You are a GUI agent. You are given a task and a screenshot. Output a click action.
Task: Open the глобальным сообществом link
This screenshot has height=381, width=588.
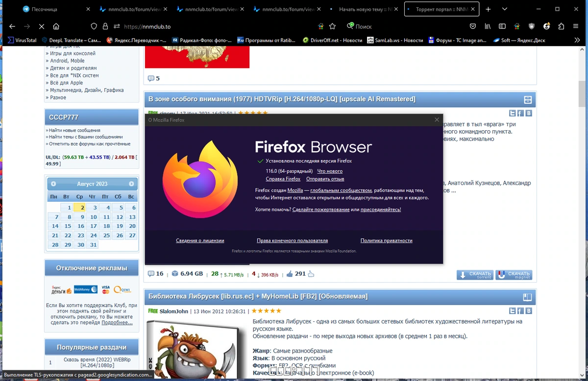click(x=341, y=190)
